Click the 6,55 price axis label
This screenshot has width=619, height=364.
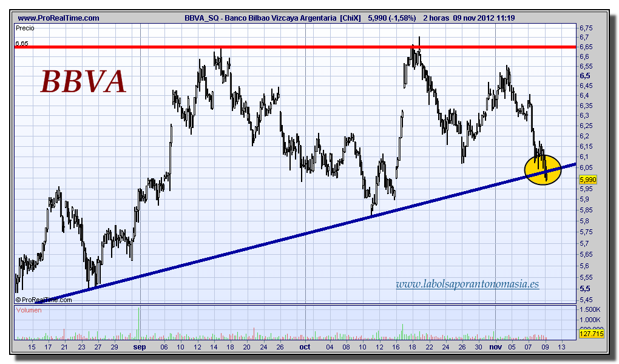tap(586, 66)
